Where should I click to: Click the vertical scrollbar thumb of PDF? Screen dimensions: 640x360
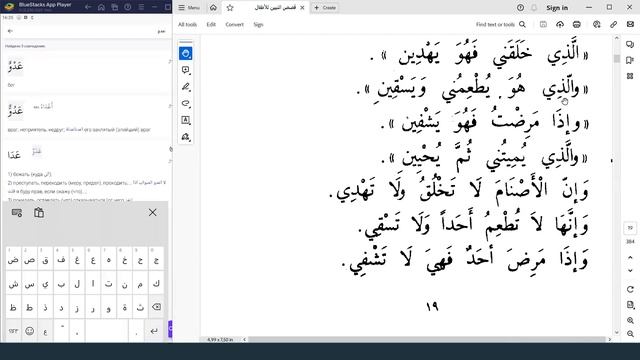[617, 58]
